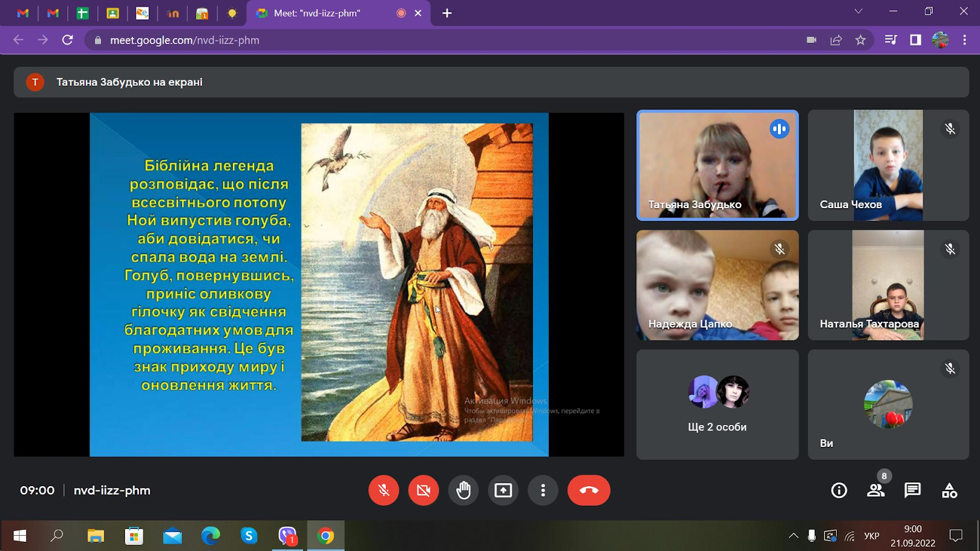Open more options in the Meet control bar

tap(543, 490)
